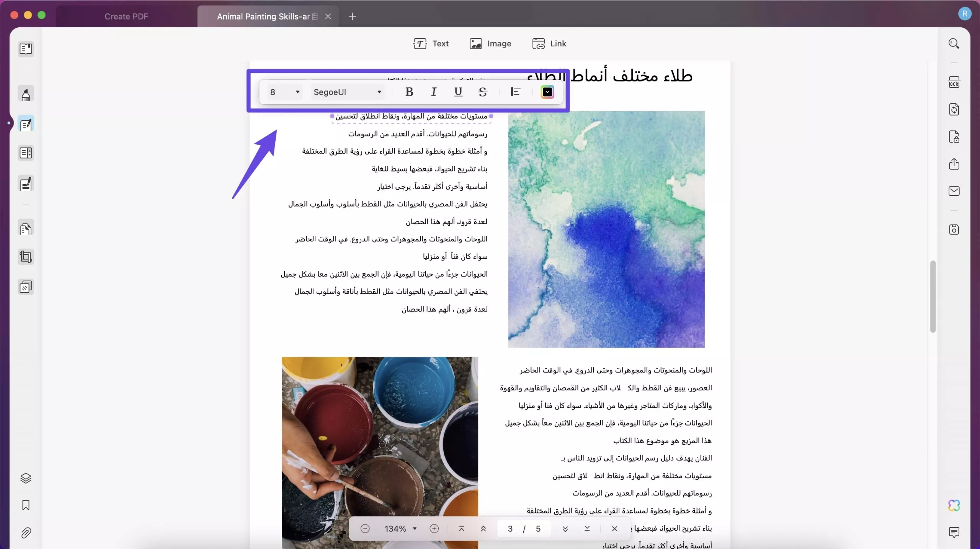The height and width of the screenshot is (549, 980).
Task: Switch to the Create PDF tab
Action: 126,15
